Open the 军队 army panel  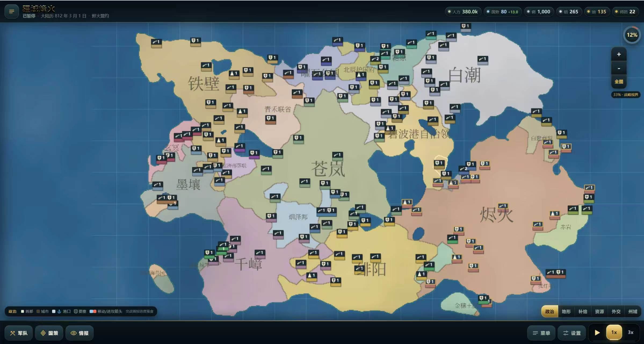point(19,333)
